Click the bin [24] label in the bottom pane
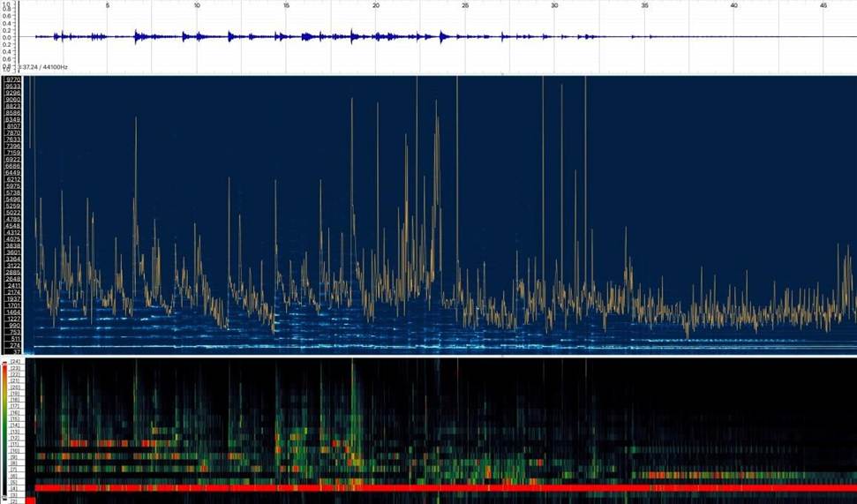This screenshot has width=857, height=504. (15, 362)
